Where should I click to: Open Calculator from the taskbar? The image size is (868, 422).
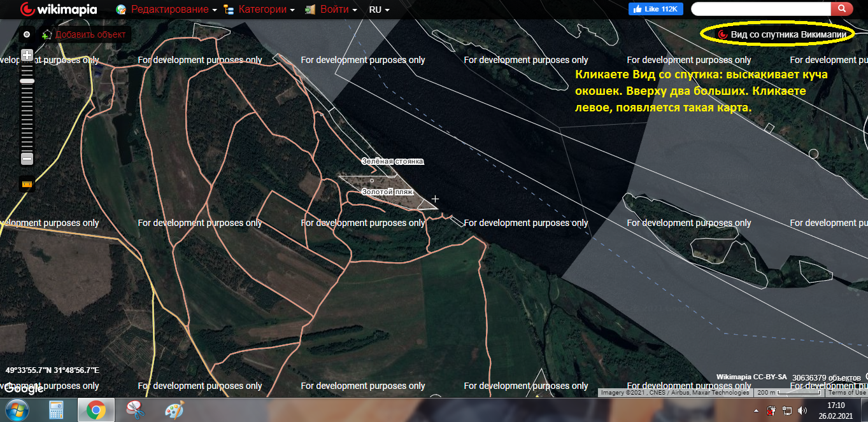pos(57,411)
